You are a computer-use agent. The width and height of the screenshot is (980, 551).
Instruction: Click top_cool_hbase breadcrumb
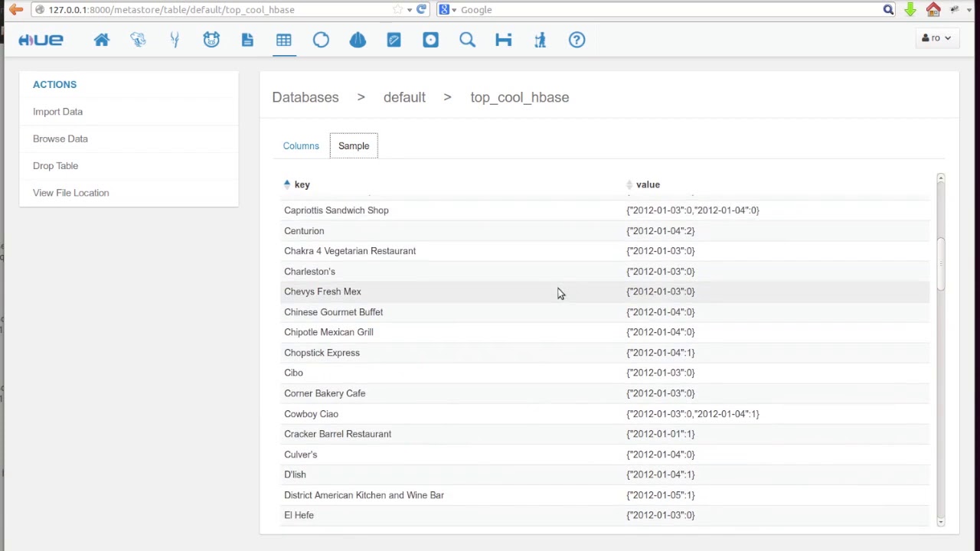519,97
